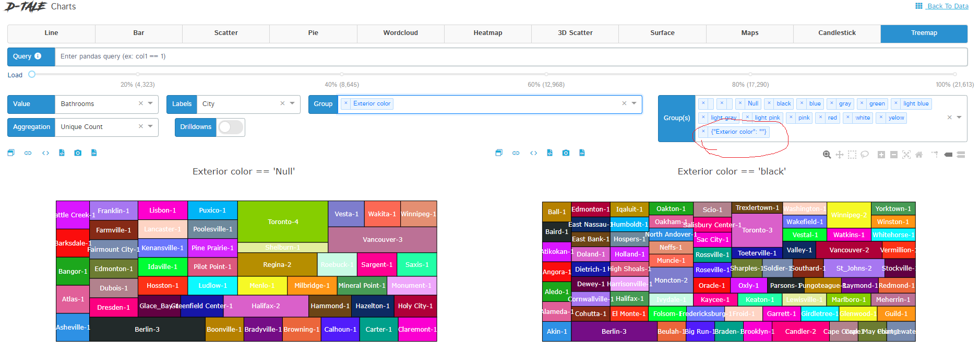980x362 pixels.
Task: Switch to the Bar chart tab
Action: click(139, 33)
